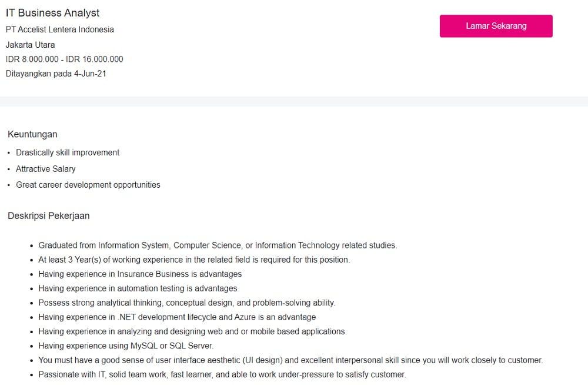
Task: Click the Ditayangkan pada 4-Jun-21 date
Action: click(56, 74)
